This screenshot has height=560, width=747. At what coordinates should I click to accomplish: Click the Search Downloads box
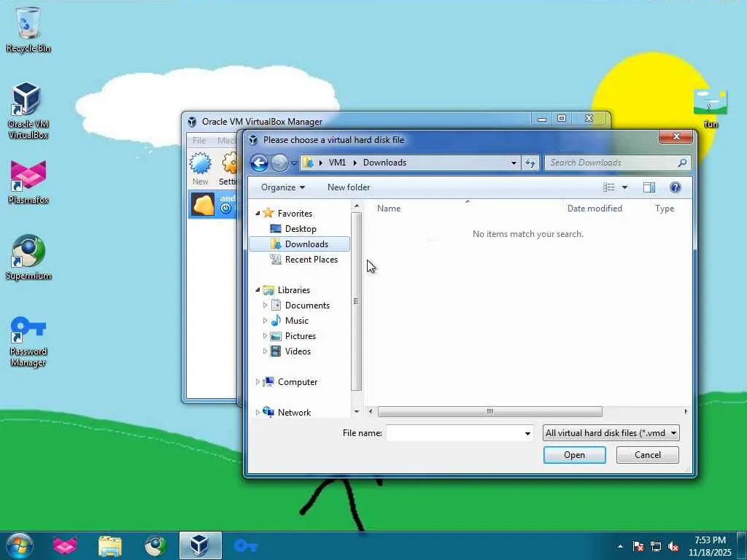(x=617, y=163)
